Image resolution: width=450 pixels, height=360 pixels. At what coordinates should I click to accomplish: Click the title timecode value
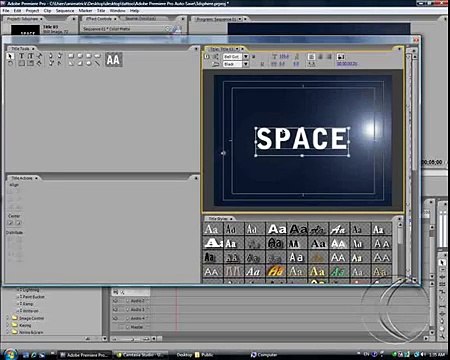[347, 64]
